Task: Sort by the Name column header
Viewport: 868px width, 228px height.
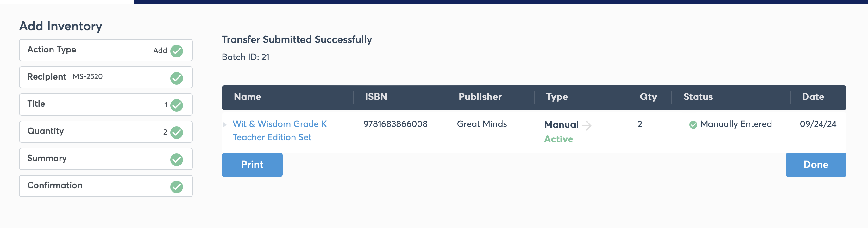Action: 247,97
